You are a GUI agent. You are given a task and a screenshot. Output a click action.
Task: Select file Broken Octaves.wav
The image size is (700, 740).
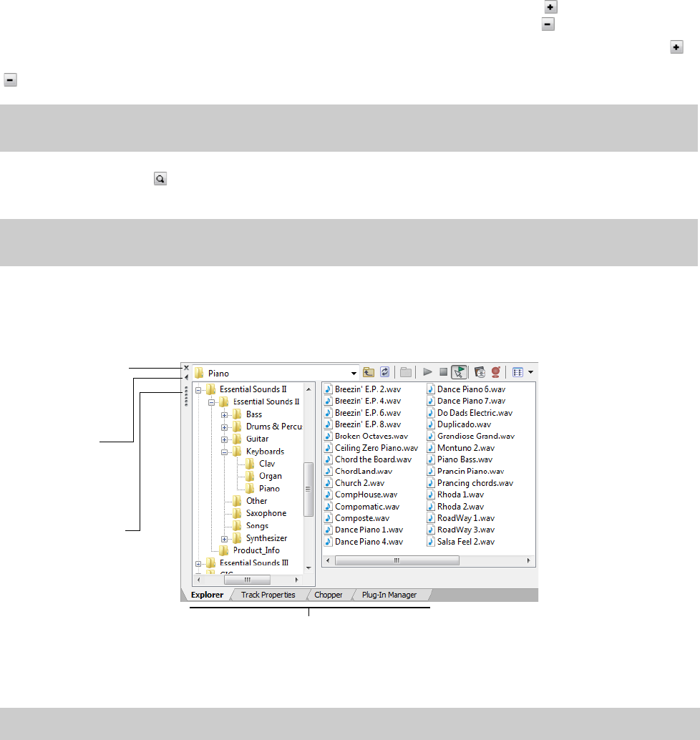click(x=366, y=436)
